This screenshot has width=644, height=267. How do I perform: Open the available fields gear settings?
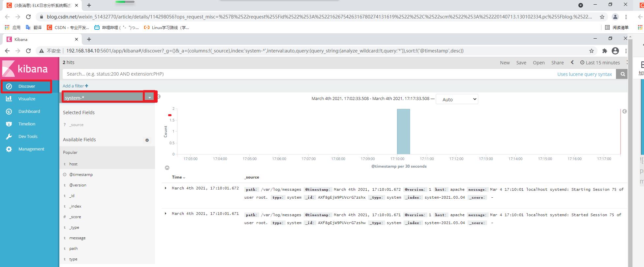click(x=147, y=140)
